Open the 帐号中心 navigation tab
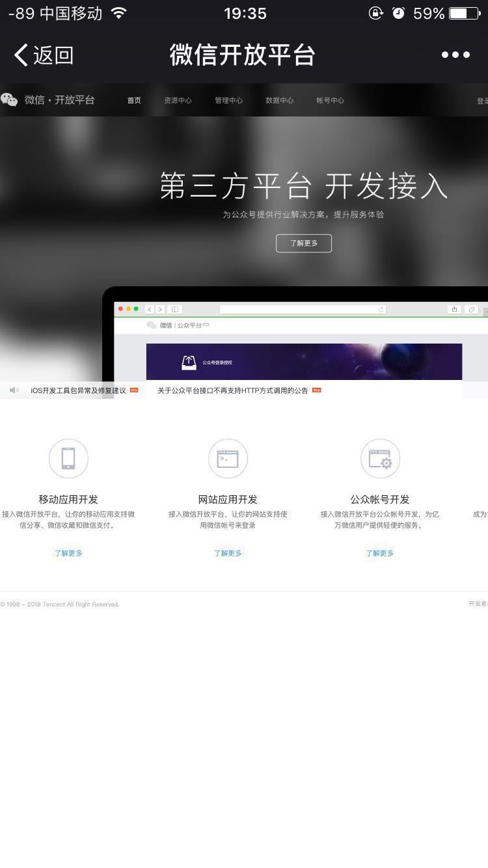The width and height of the screenshot is (488, 868). click(330, 100)
